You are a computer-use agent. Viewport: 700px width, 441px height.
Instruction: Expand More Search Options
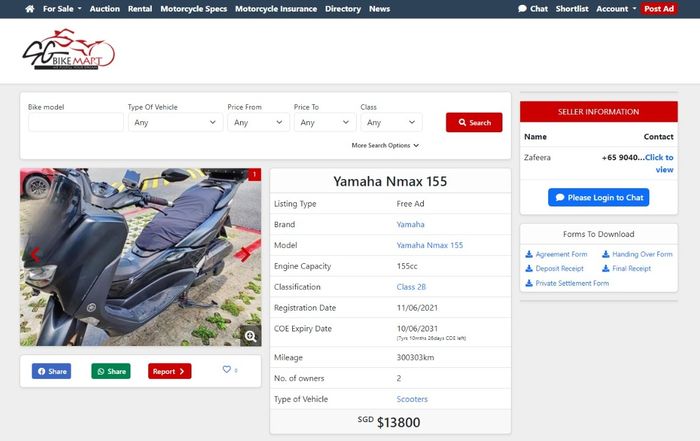pyautogui.click(x=385, y=145)
